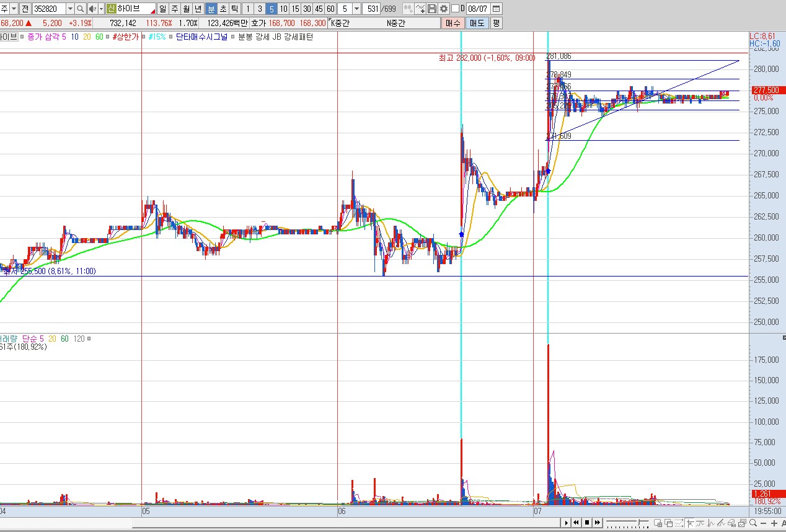Image resolution: width=786 pixels, height=532 pixels.
Task: Switch to yearly chart 년
Action: pyautogui.click(x=198, y=9)
